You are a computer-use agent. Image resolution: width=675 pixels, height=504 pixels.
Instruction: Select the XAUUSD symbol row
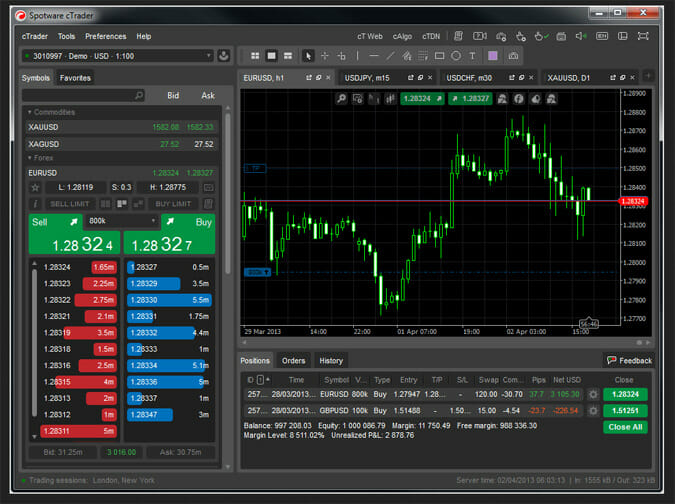(121, 127)
